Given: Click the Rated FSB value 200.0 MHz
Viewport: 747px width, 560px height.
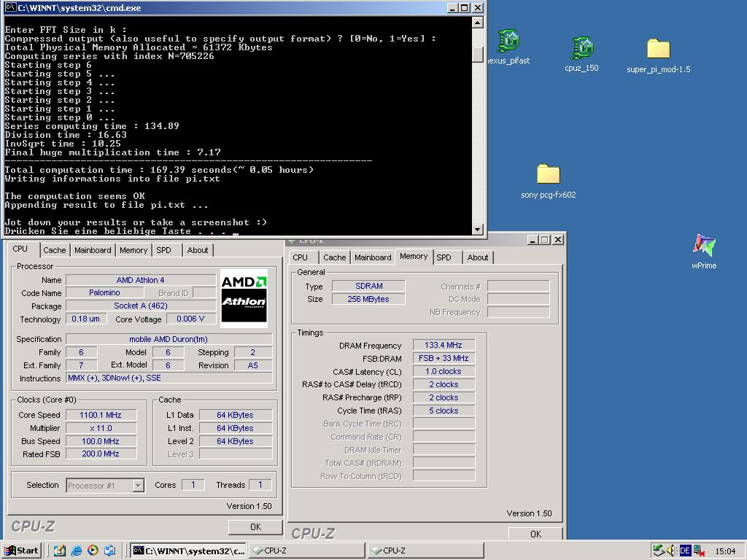Looking at the screenshot, I should pyautogui.click(x=101, y=454).
